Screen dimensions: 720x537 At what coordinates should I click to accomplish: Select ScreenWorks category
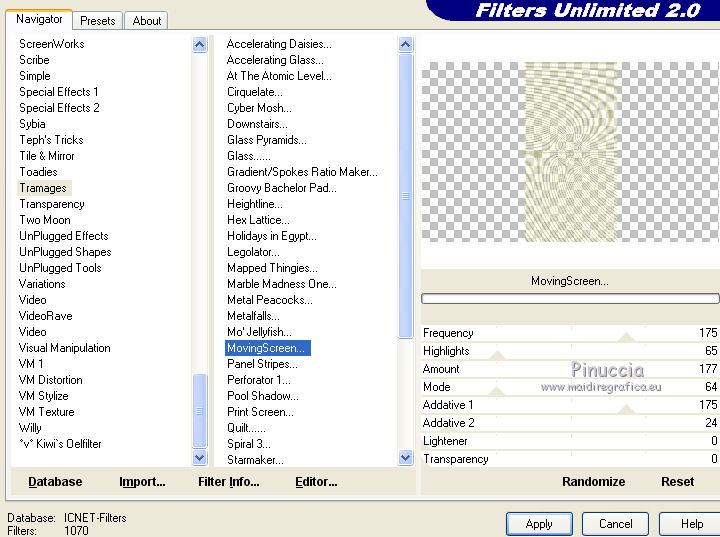point(52,44)
